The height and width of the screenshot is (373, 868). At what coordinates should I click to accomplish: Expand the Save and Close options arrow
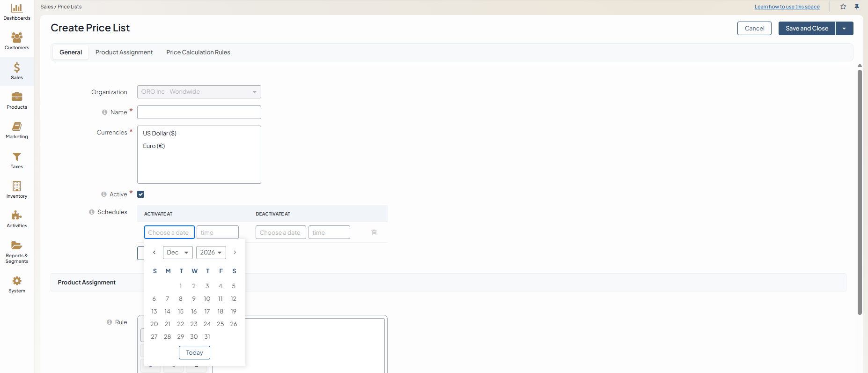point(844,29)
